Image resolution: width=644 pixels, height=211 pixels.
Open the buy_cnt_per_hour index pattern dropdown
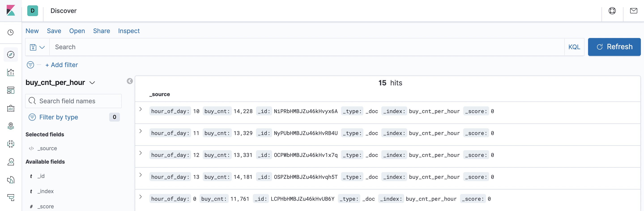click(60, 83)
